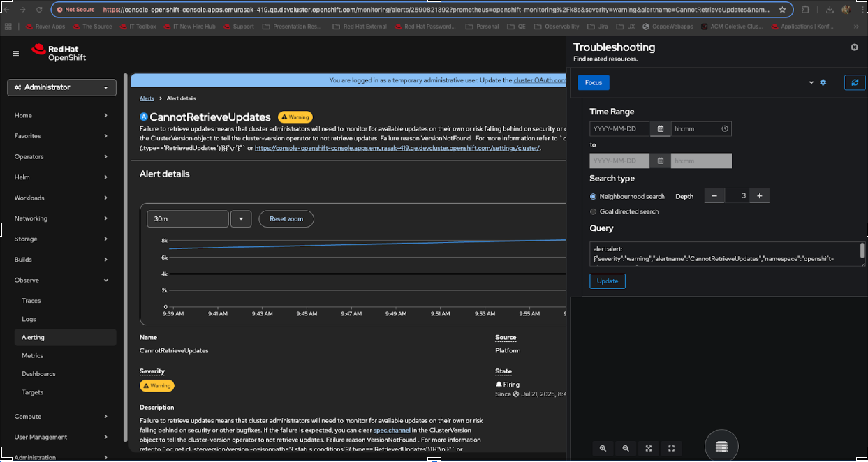The image size is (868, 462).
Task: Fit topology graph to screen
Action: pos(649,449)
